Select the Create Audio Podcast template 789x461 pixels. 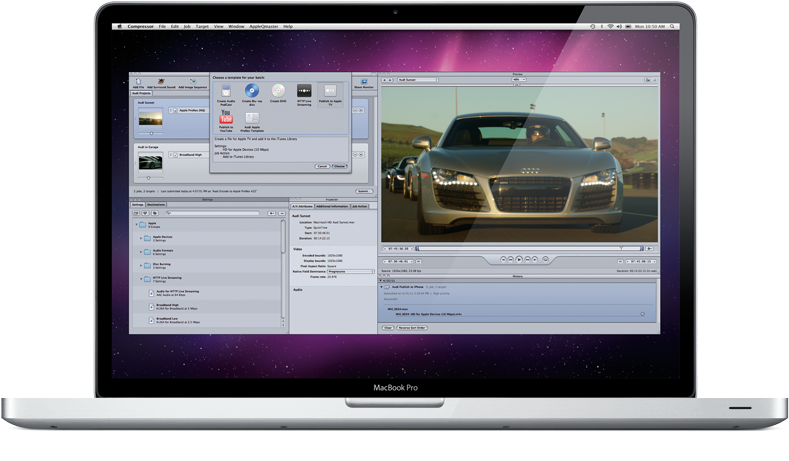pyautogui.click(x=226, y=92)
